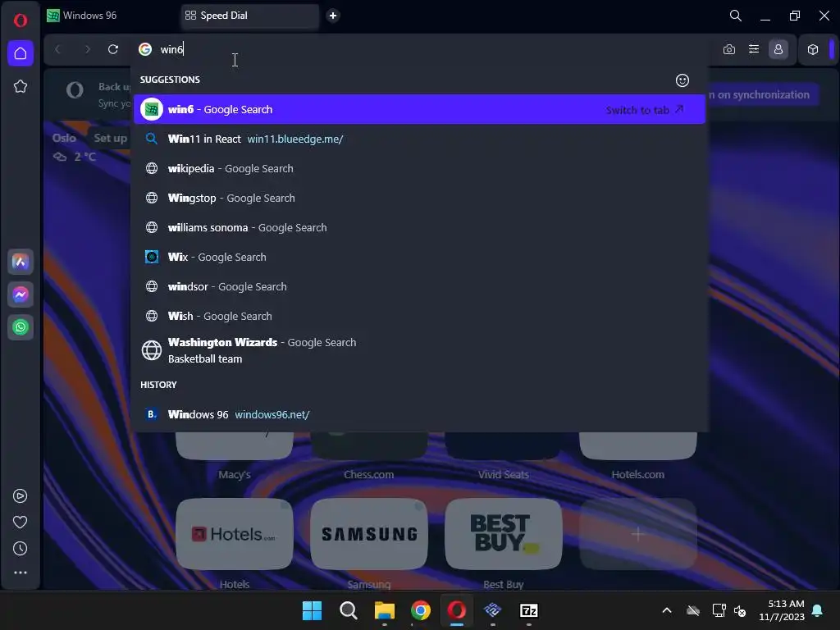Show hidden tray icons chevron
The height and width of the screenshot is (630, 840).
pos(667,610)
